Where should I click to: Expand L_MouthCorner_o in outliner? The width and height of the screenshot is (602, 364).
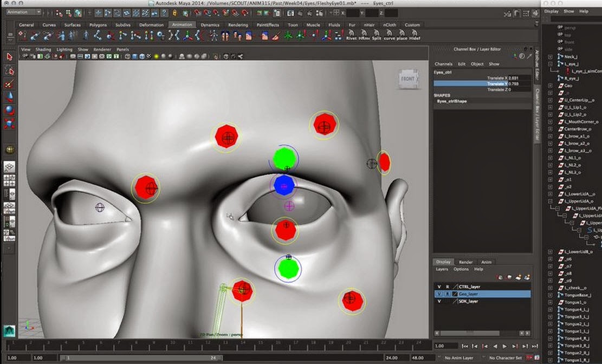(550, 122)
